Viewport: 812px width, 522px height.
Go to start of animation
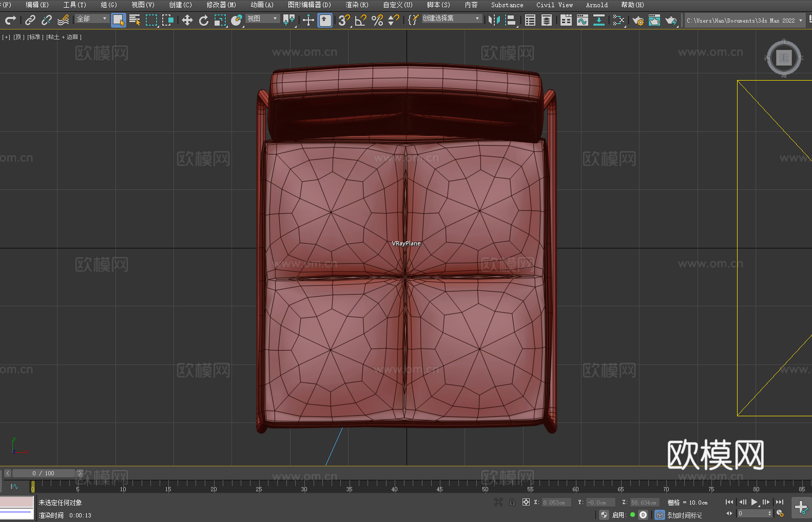point(729,502)
